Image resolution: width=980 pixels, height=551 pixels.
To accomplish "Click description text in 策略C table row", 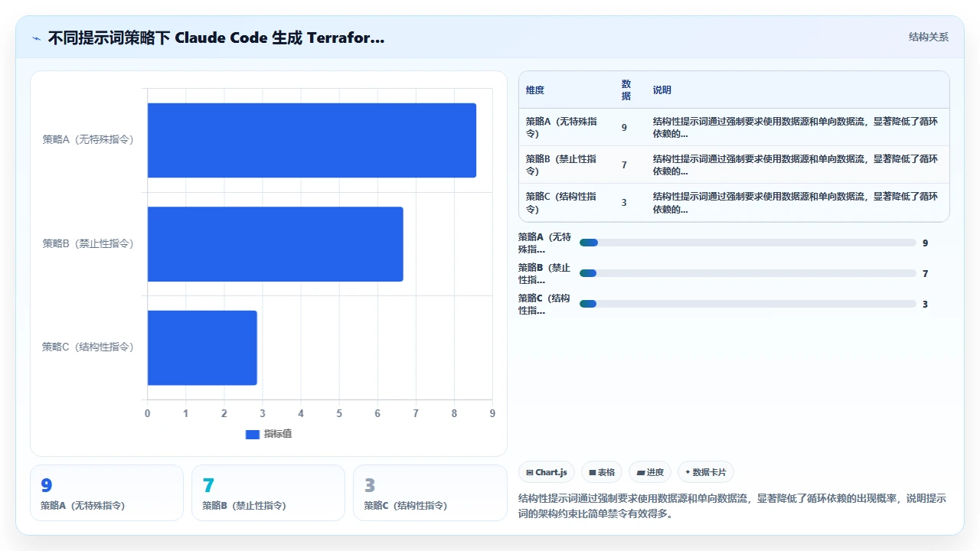I will pos(796,203).
